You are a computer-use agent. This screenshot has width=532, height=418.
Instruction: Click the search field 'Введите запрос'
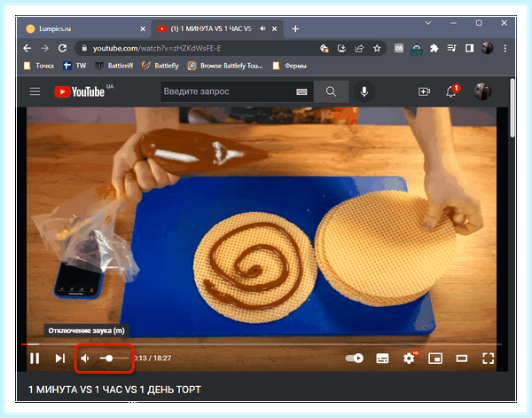coord(227,91)
